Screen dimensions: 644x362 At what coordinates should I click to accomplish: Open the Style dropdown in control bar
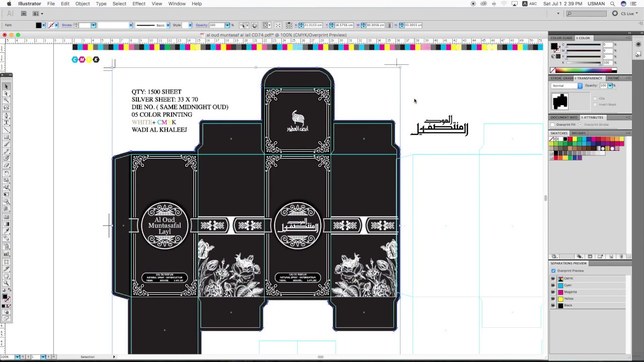click(x=190, y=25)
